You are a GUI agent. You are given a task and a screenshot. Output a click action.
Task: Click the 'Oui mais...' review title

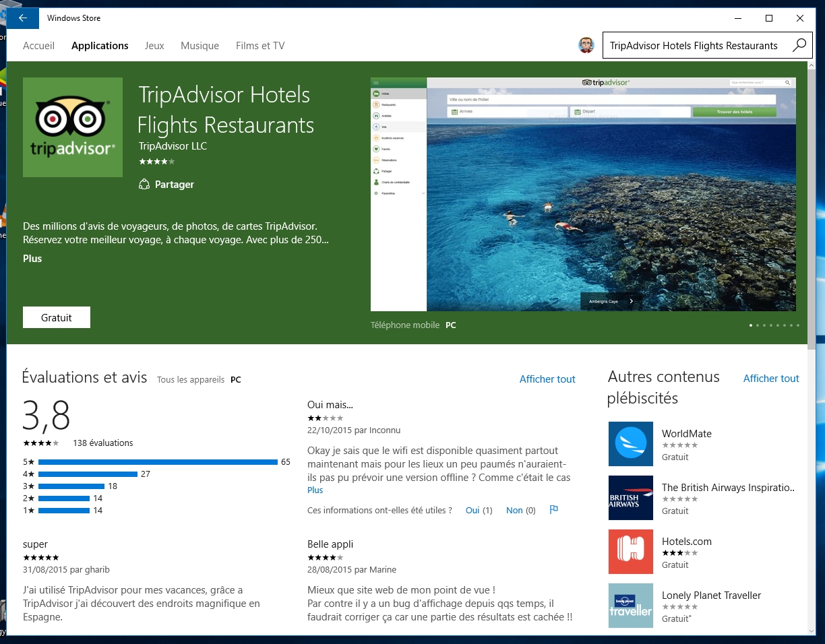[x=330, y=405]
